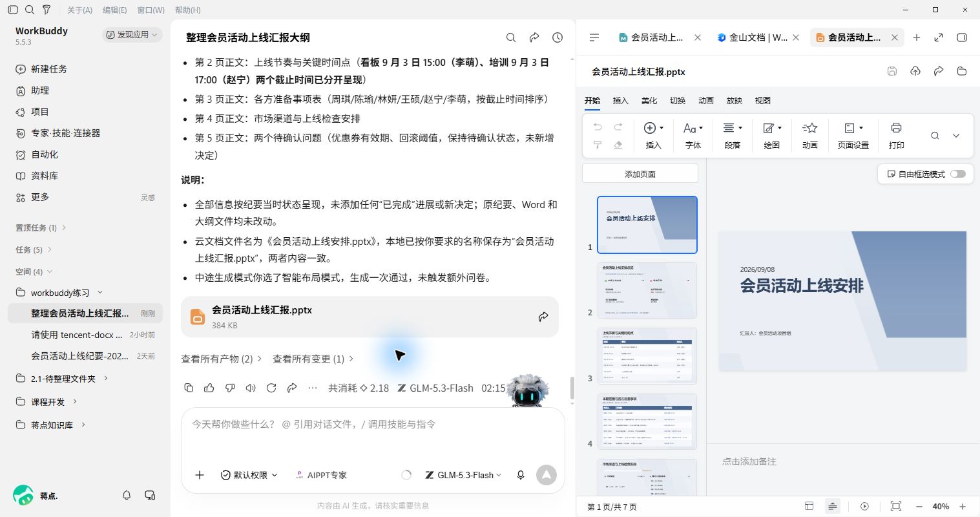Click the microphone voice input icon
Screen dimensions: 980x517
[521, 475]
